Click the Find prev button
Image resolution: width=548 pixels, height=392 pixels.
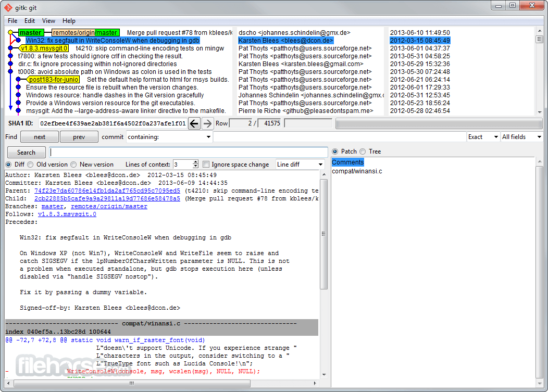(79, 137)
